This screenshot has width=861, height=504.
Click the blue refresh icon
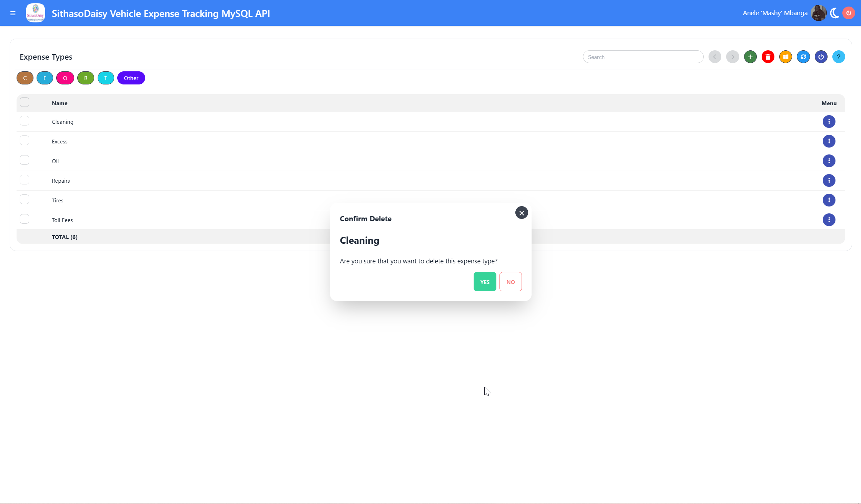(x=803, y=57)
